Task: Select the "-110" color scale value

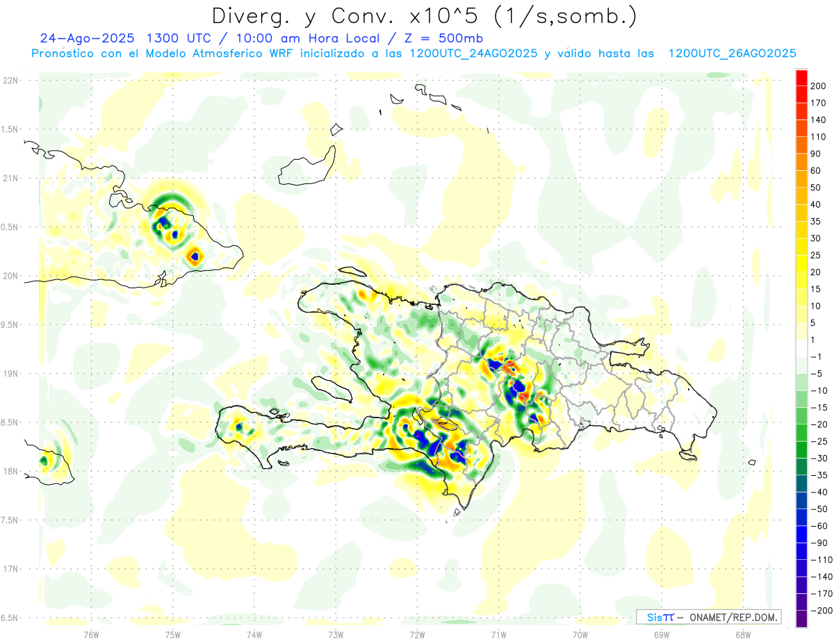Action: [820, 560]
